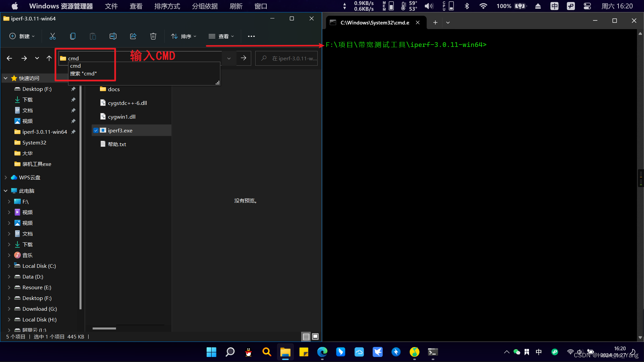Viewport: 644px width, 362px height.
Task: Click the Share icon in toolbar
Action: coord(133,36)
